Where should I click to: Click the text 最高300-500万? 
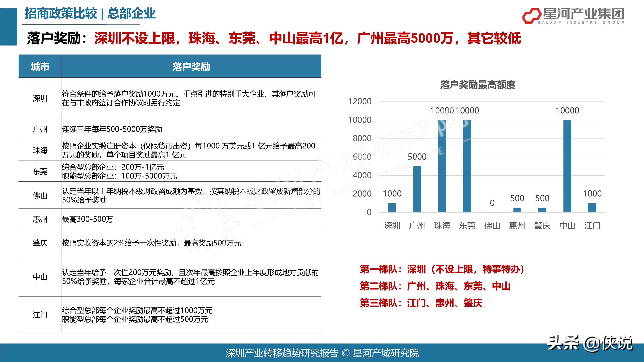87,219
